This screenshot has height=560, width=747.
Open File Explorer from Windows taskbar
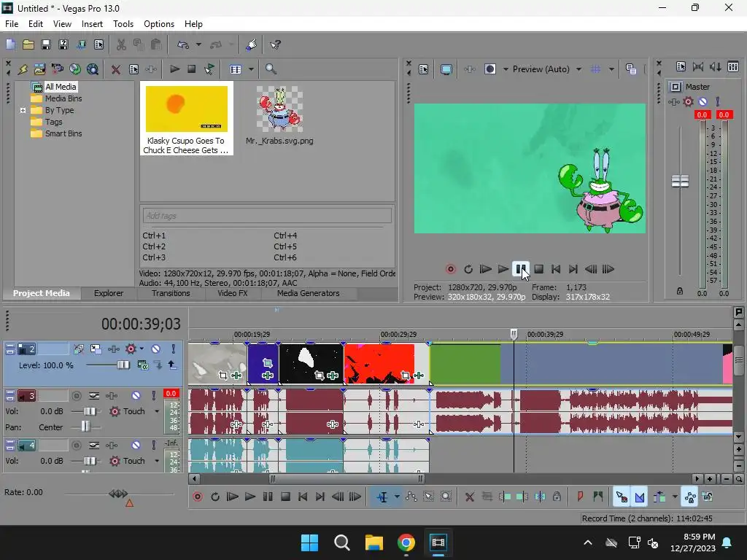pyautogui.click(x=374, y=542)
